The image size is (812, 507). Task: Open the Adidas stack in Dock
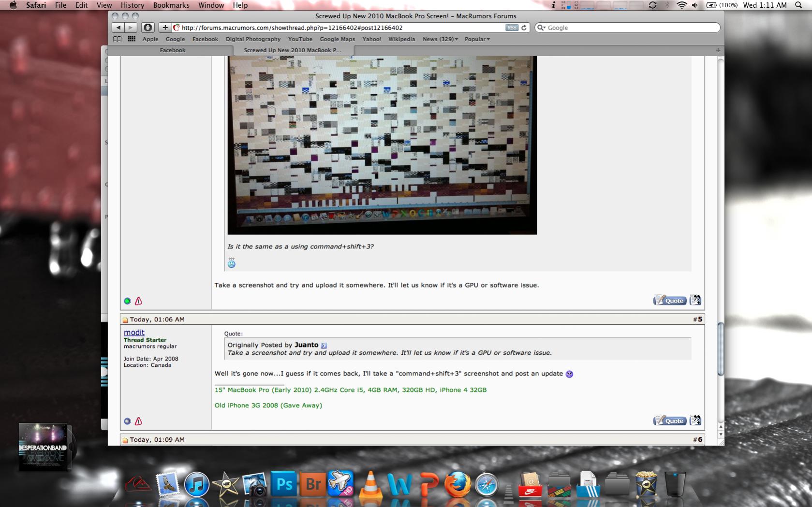(x=588, y=484)
